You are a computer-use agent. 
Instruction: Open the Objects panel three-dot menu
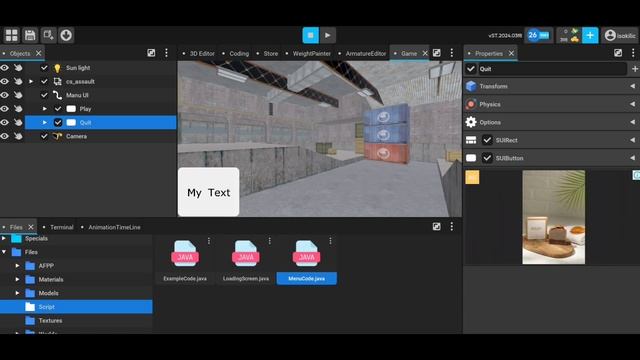166,53
